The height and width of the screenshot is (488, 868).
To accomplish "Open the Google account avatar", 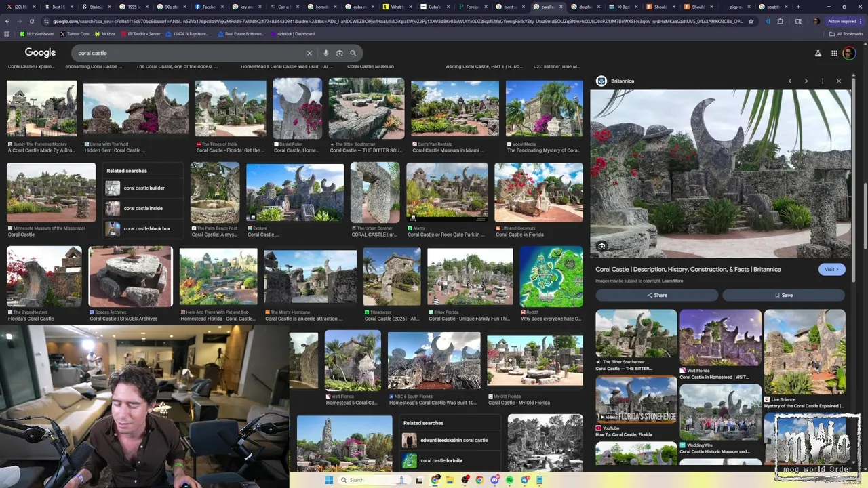I will 848,53.
